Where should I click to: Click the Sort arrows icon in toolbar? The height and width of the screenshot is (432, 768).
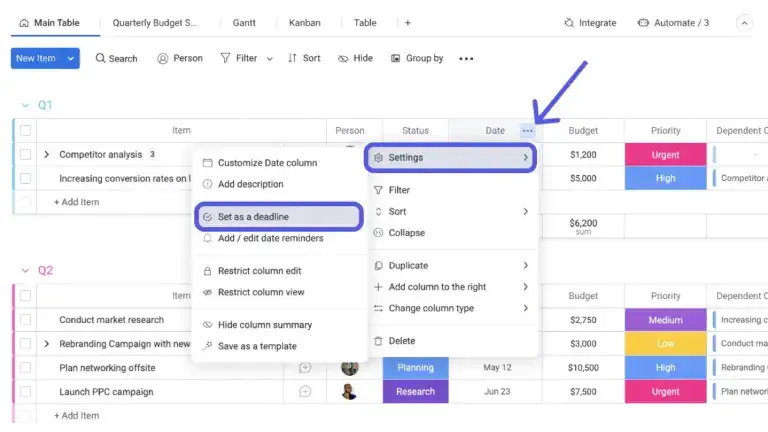[x=292, y=58]
